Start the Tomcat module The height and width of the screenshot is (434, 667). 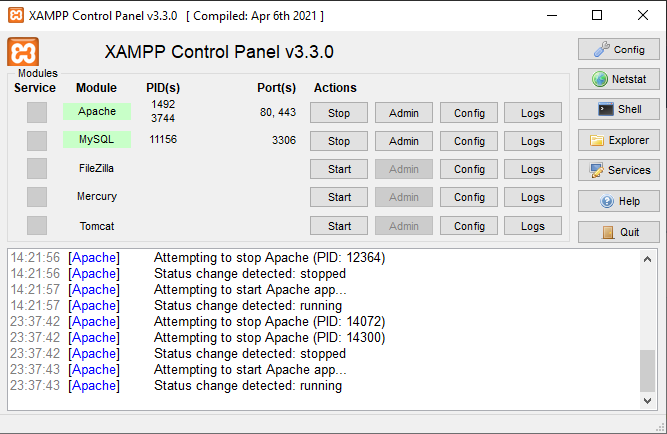coord(339,226)
